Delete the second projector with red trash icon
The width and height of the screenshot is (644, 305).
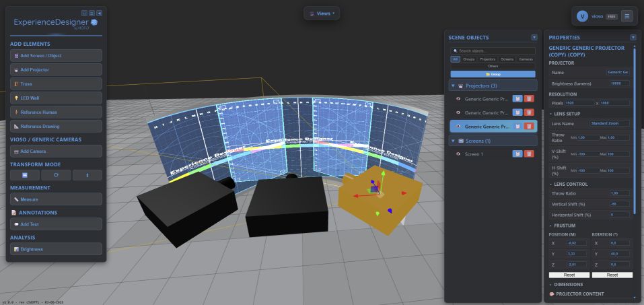(529, 112)
